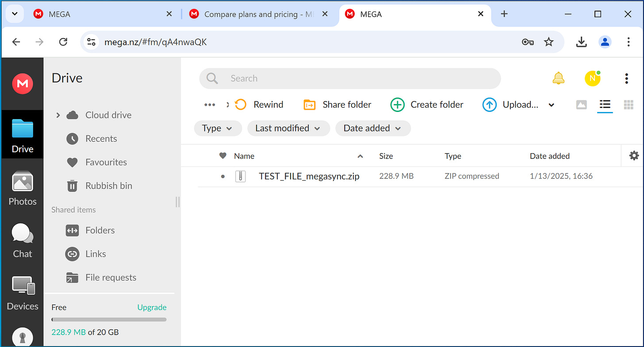Bookmark this page with star
This screenshot has width=644, height=347.
[549, 42]
